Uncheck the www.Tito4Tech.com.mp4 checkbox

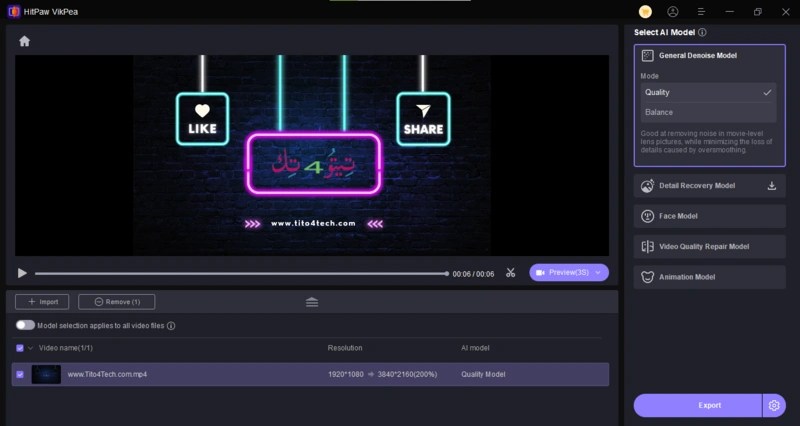pyautogui.click(x=20, y=374)
